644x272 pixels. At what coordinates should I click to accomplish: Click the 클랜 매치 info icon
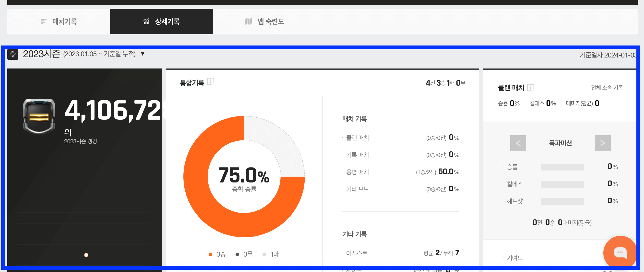(x=530, y=87)
